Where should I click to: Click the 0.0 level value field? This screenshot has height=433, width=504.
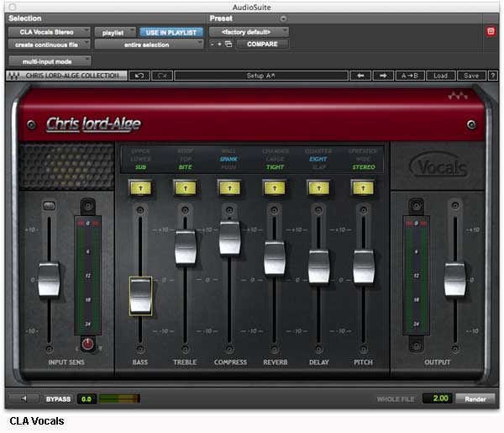point(87,399)
